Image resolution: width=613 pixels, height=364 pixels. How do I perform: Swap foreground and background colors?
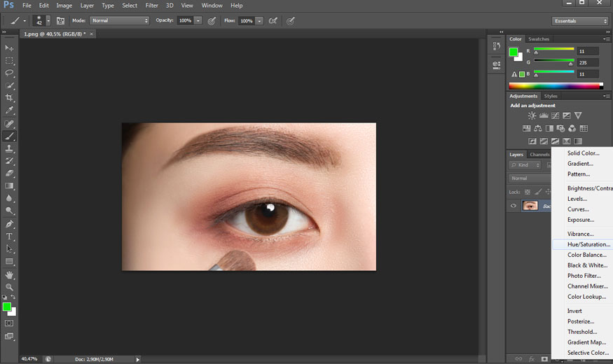pos(13,297)
